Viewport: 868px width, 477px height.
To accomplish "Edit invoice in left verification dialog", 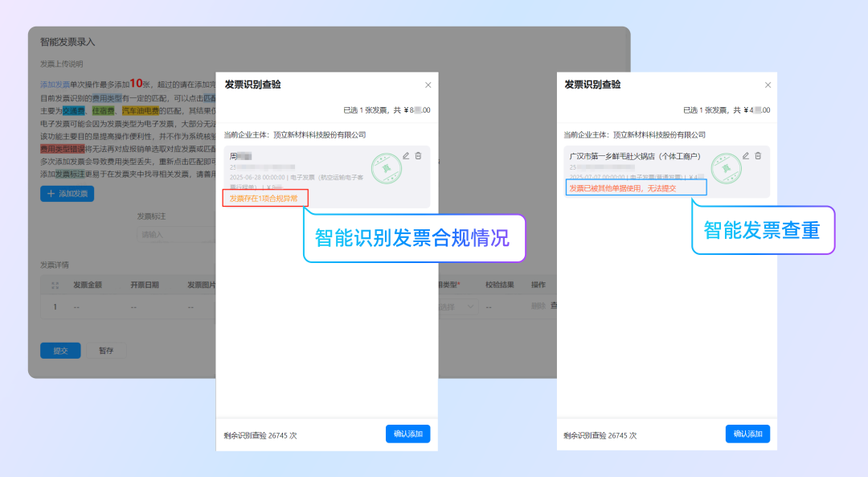I will [406, 156].
